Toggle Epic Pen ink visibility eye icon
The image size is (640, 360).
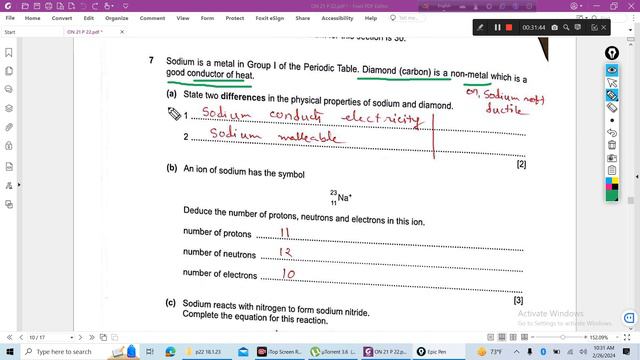click(x=611, y=70)
